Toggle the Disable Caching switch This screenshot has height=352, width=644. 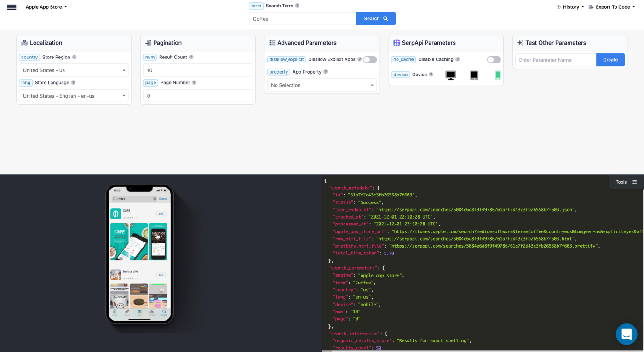494,59
